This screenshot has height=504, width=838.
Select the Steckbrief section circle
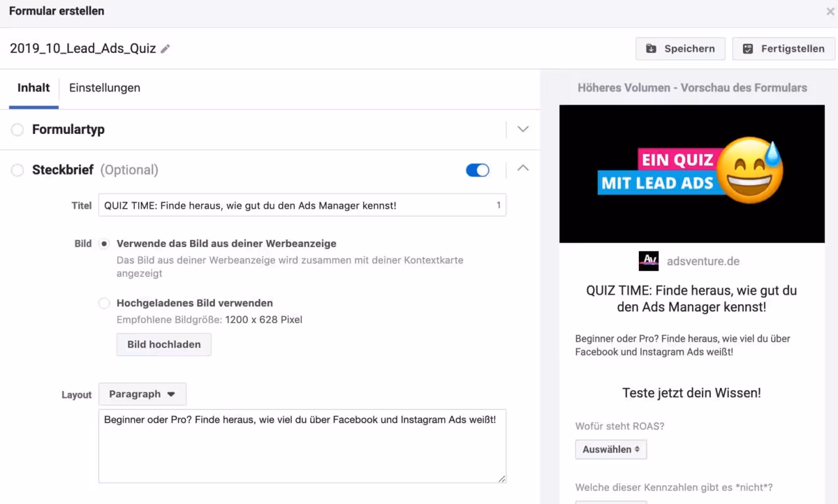pos(17,170)
